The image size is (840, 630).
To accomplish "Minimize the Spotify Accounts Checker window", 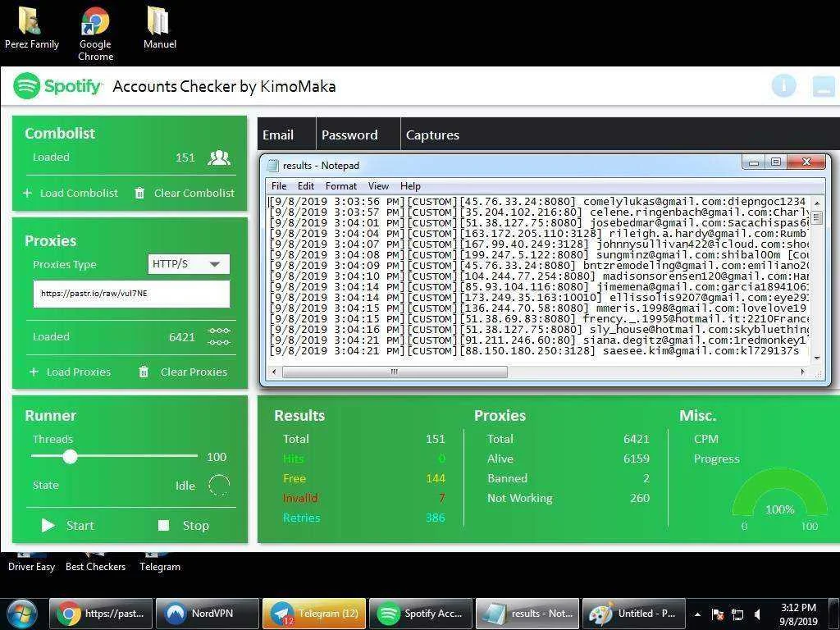I will [x=824, y=86].
